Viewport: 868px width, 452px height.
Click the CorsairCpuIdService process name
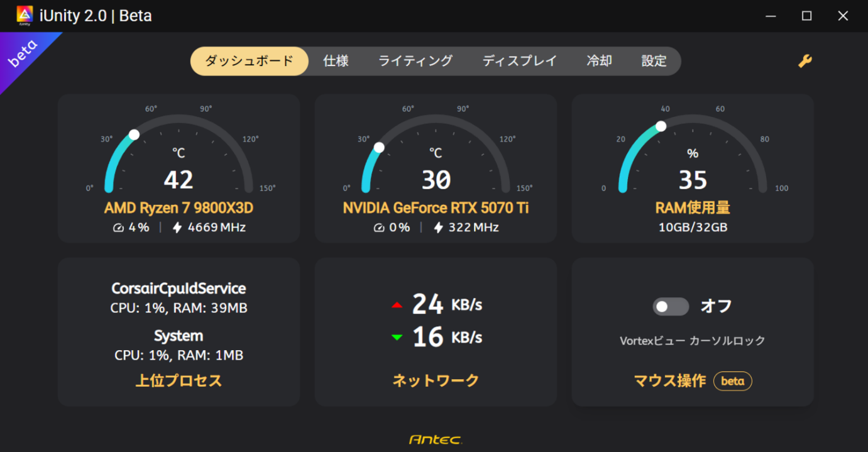click(179, 289)
